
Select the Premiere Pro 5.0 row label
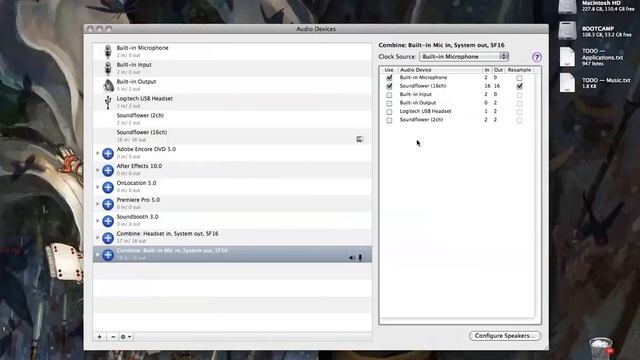[x=138, y=200]
